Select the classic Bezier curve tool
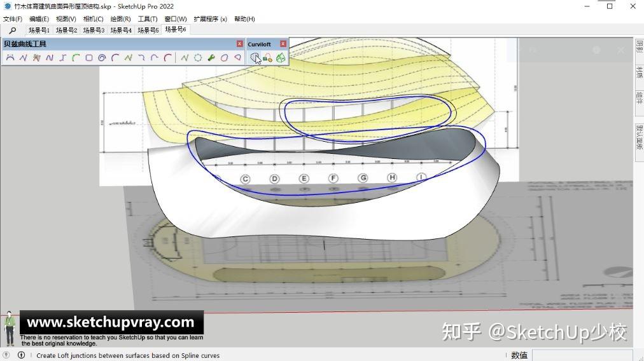 (x=10, y=58)
